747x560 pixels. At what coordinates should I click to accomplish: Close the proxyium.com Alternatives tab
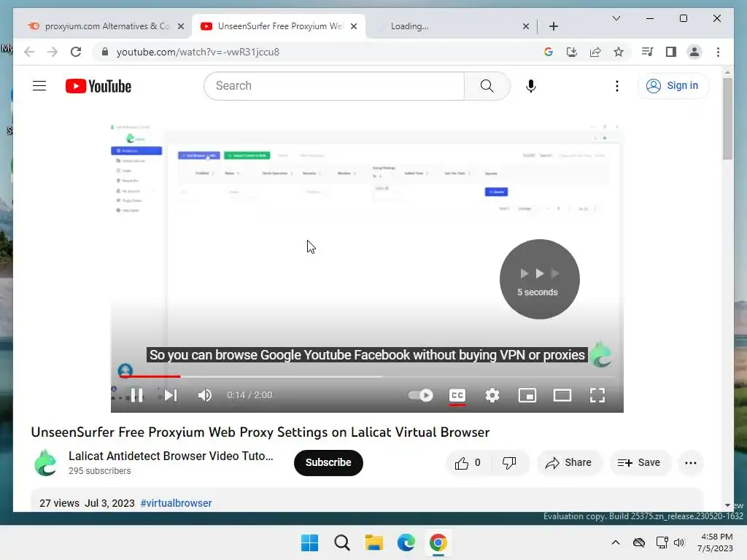pyautogui.click(x=181, y=26)
